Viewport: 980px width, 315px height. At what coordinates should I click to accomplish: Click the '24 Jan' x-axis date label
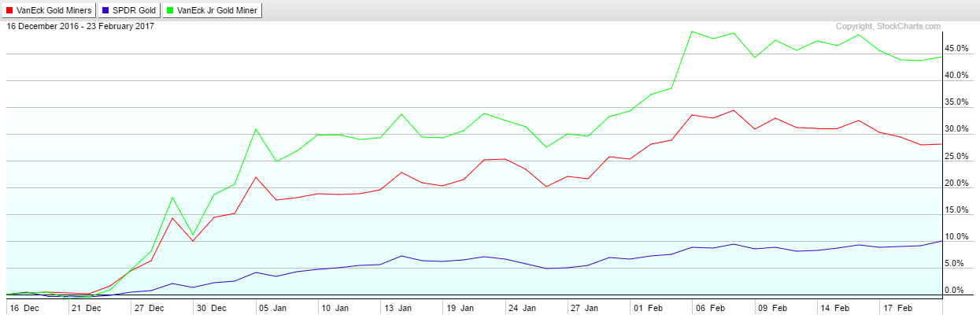pyautogui.click(x=522, y=308)
